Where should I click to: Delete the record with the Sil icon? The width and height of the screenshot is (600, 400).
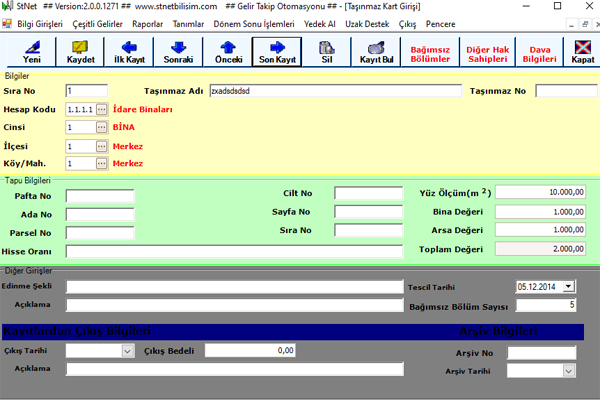(325, 52)
